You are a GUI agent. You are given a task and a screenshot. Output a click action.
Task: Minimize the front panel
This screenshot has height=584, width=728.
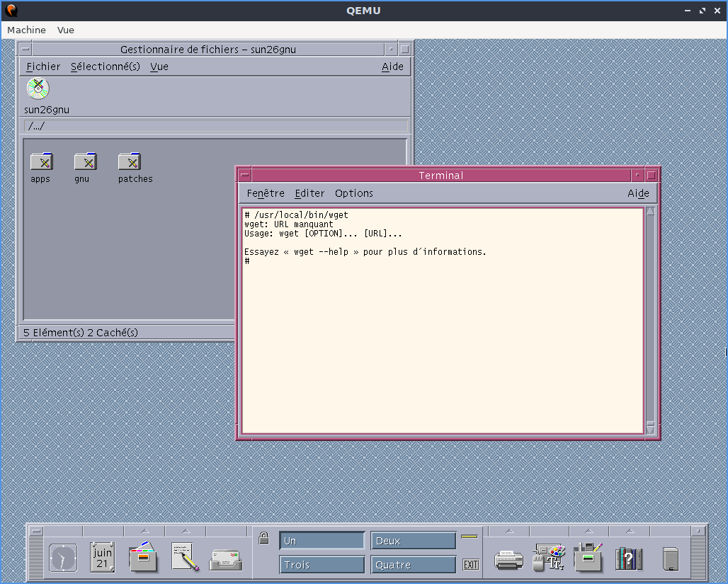[698, 531]
